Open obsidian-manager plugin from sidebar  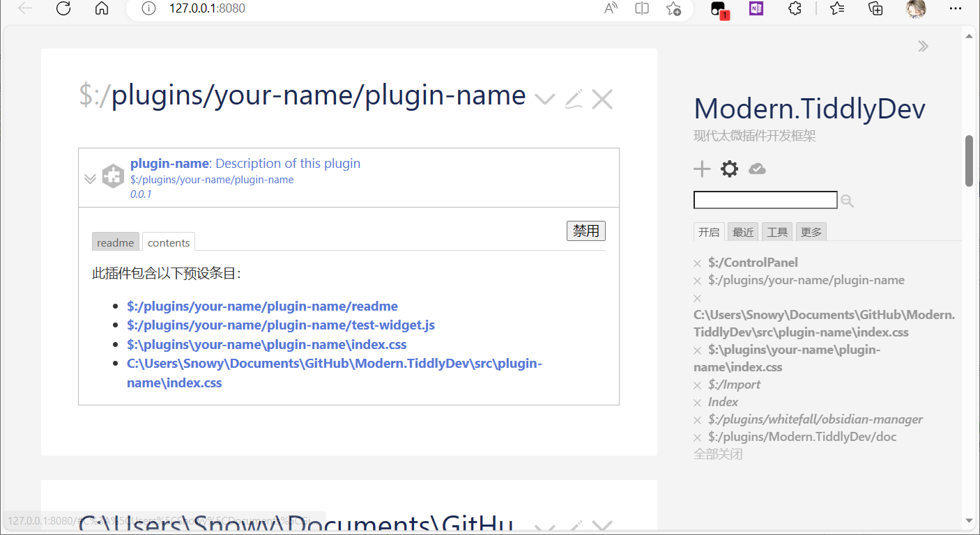pos(816,419)
